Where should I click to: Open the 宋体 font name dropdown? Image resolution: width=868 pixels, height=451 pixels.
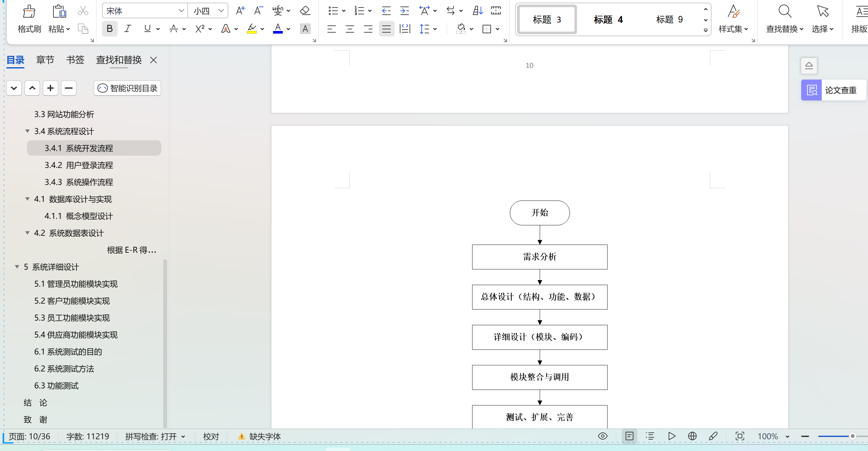[x=181, y=10]
